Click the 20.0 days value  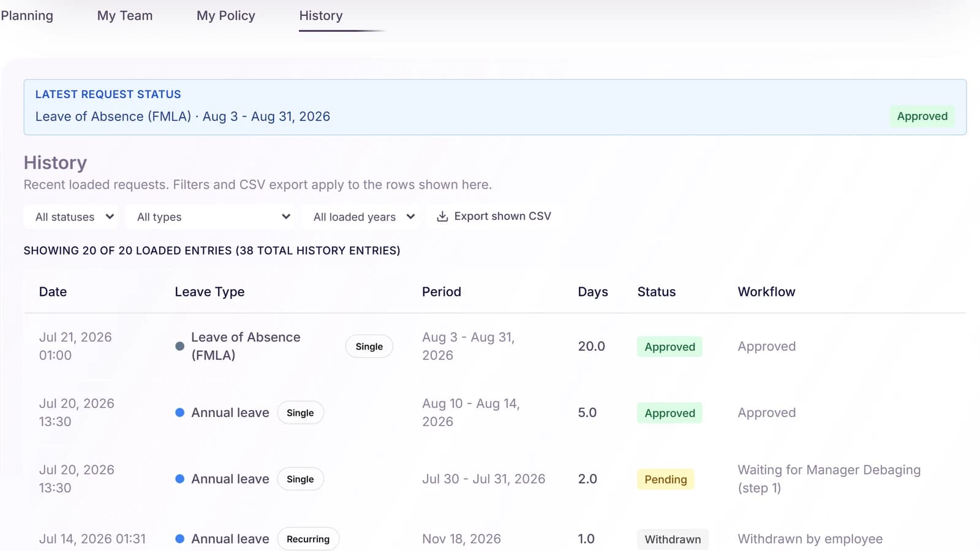[x=591, y=347]
